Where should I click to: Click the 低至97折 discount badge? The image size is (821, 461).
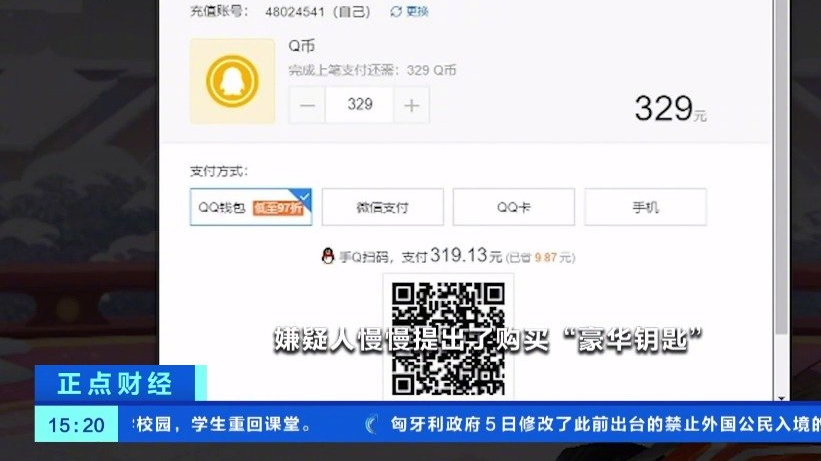(x=278, y=208)
